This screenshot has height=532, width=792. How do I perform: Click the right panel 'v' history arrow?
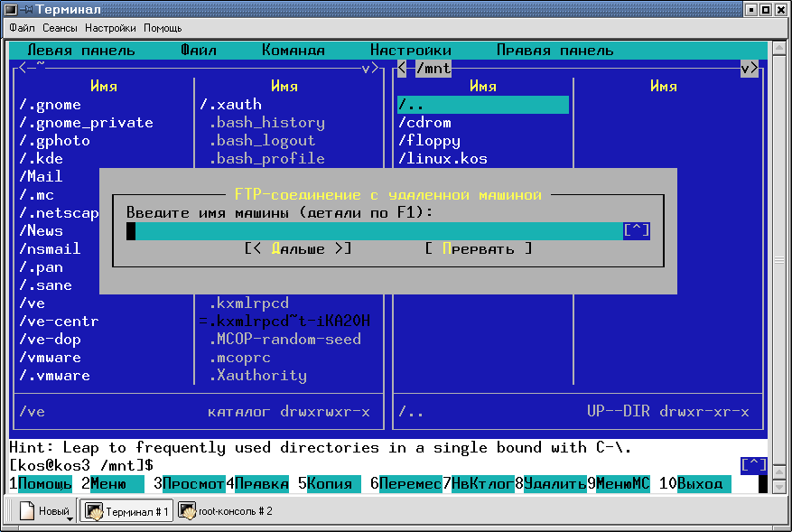click(x=749, y=68)
